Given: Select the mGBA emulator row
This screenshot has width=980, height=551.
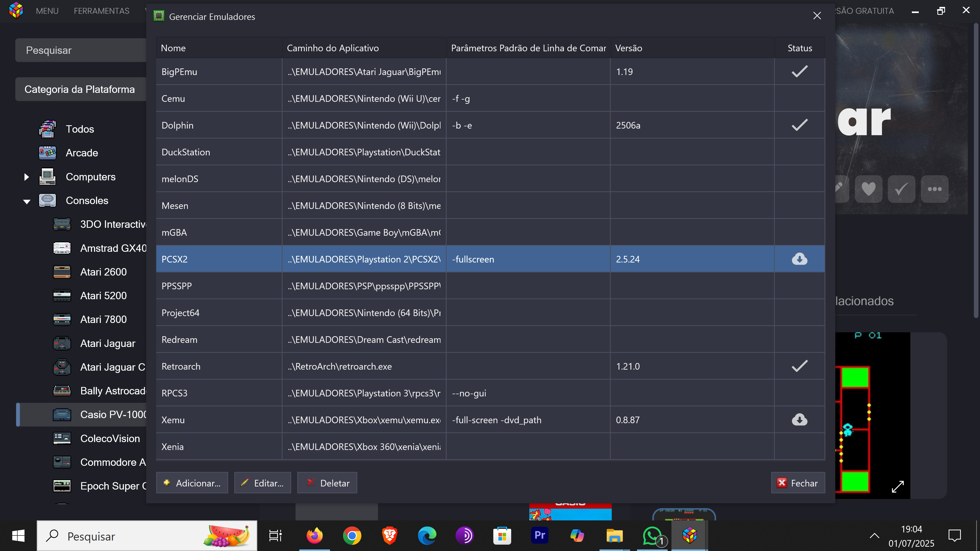Looking at the screenshot, I should (x=490, y=232).
